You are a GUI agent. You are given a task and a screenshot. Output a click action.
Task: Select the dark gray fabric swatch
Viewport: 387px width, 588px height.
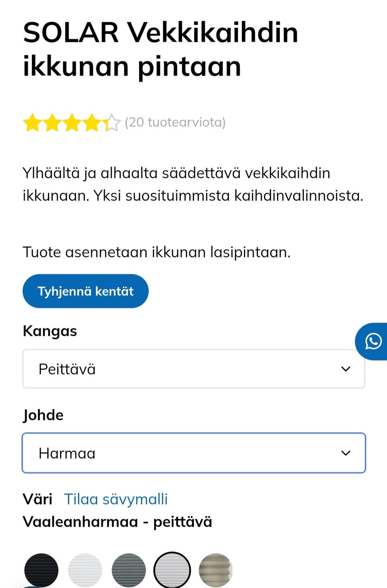[x=129, y=569]
